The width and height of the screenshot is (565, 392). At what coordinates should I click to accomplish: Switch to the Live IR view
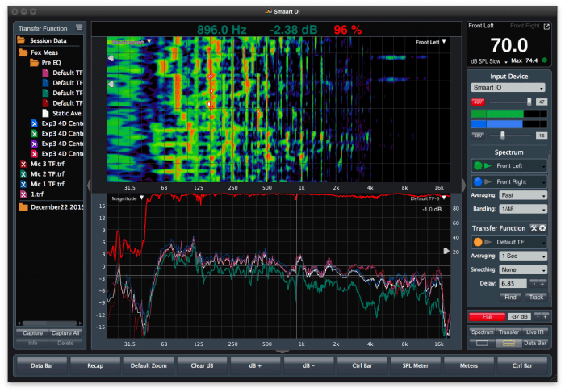534,332
